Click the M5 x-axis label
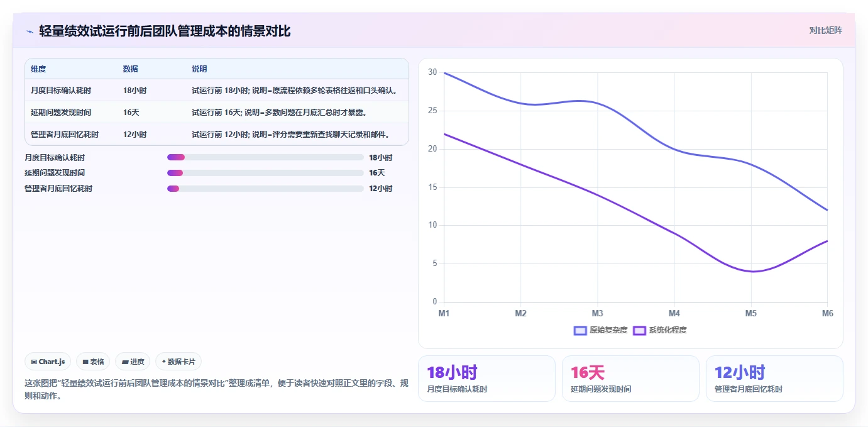 click(750, 313)
